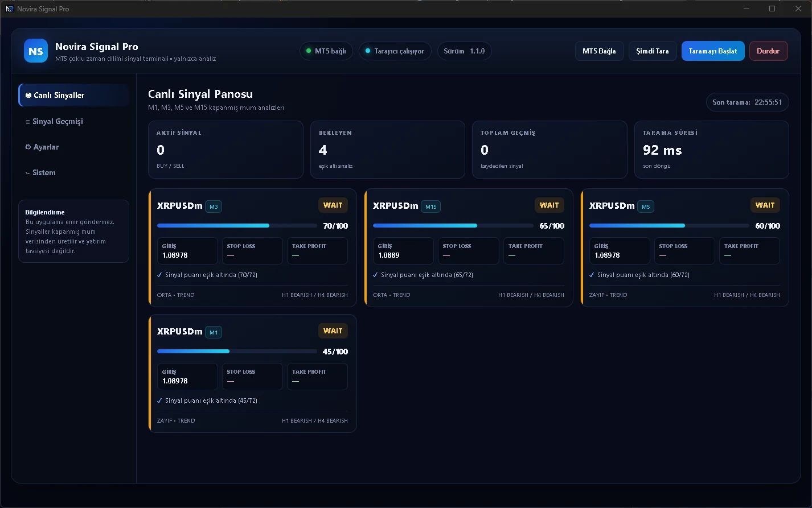
Task: Click the Sinyal Geçmişi list icon
Action: pyautogui.click(x=28, y=122)
